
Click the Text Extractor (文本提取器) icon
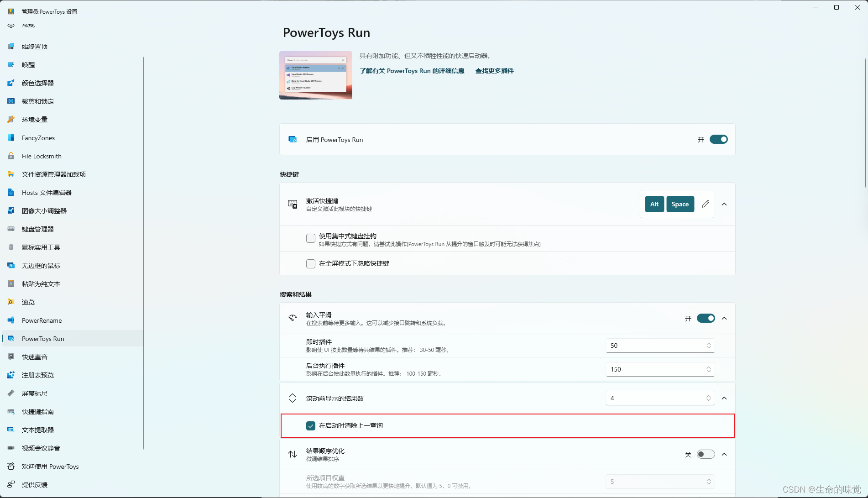click(x=11, y=430)
